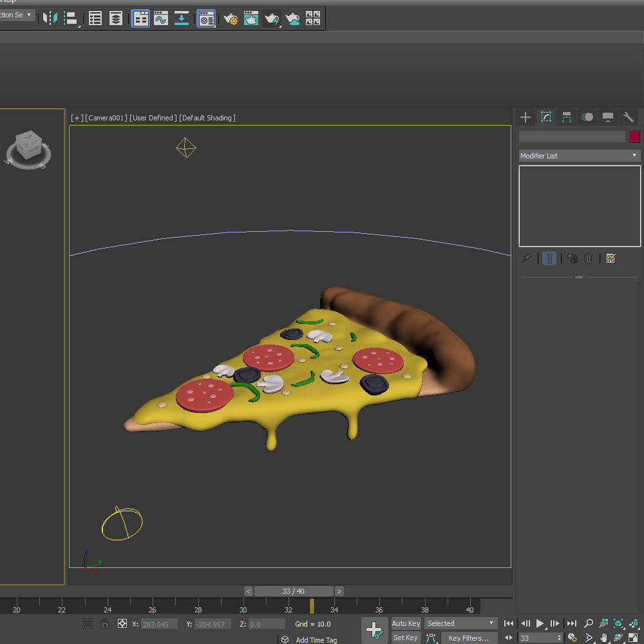Toggle the Scene Explorer icon
Viewport: 644px width, 644px height.
pyautogui.click(x=95, y=19)
